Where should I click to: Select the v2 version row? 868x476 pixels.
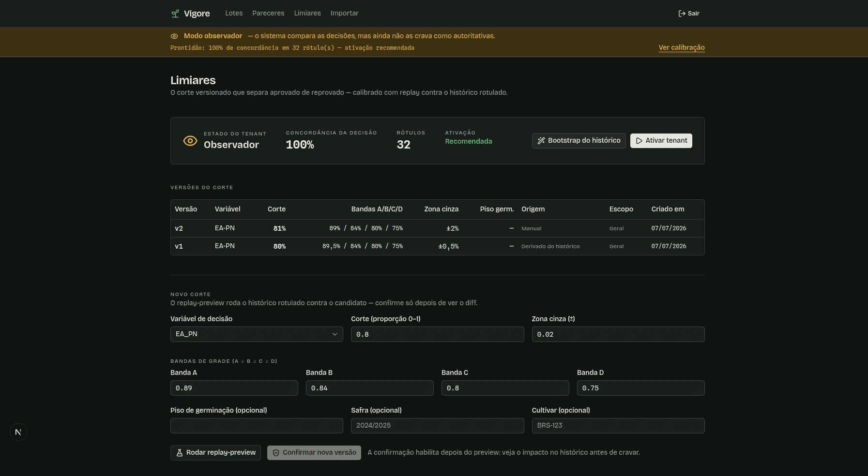pyautogui.click(x=437, y=228)
